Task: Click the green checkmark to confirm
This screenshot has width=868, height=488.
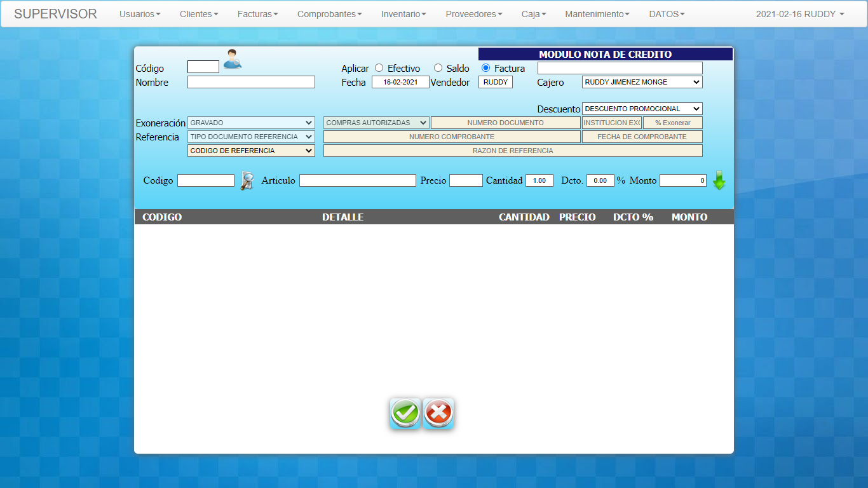Action: pos(405,414)
